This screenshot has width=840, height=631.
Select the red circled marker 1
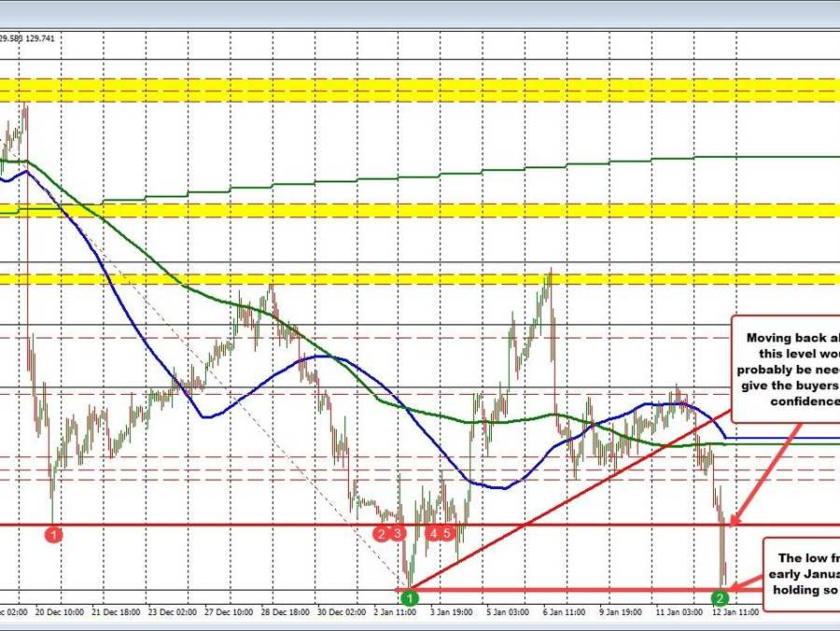tap(54, 534)
